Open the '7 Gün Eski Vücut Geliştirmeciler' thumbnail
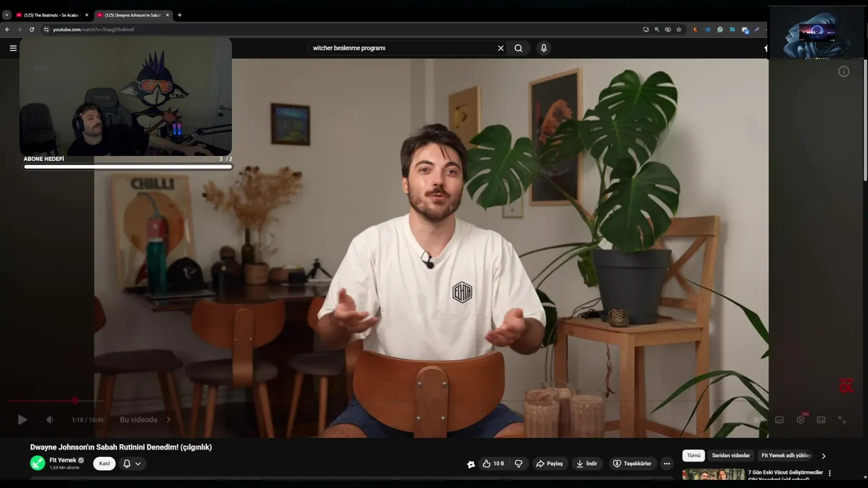868x488 pixels. point(713,474)
